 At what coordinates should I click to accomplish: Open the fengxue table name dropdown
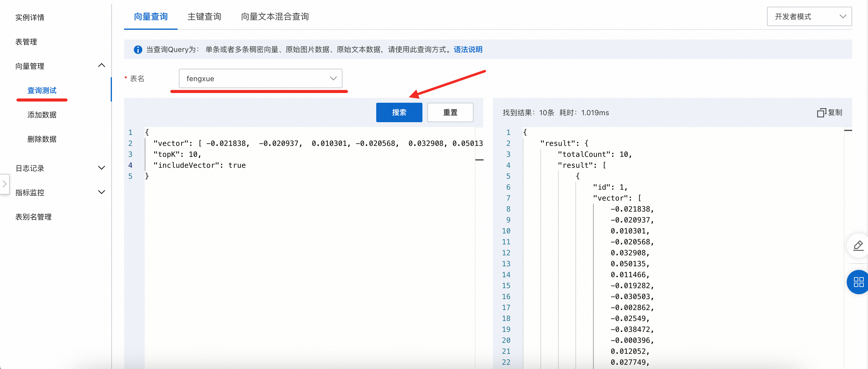[260, 78]
